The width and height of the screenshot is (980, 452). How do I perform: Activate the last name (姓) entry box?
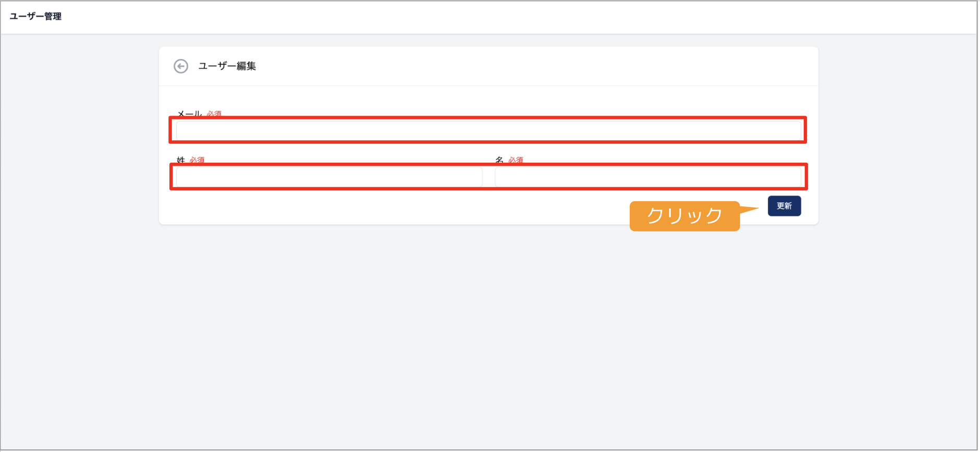coord(329,177)
